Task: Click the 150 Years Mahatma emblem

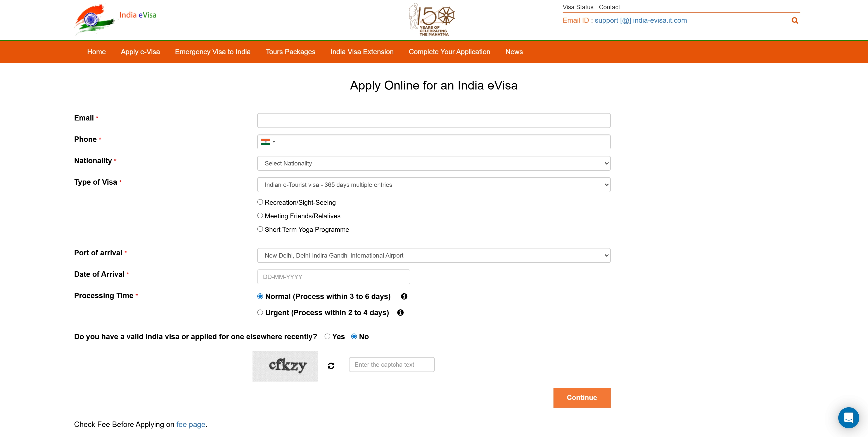Action: pos(432,19)
